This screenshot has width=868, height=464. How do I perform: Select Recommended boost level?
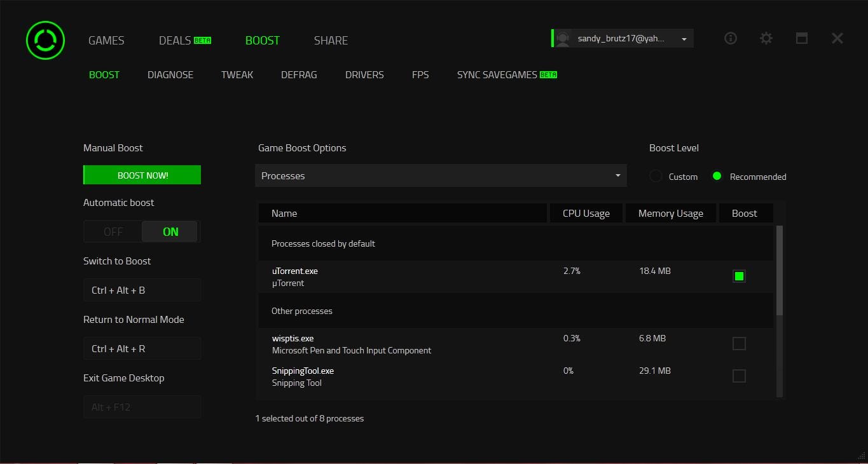717,176
